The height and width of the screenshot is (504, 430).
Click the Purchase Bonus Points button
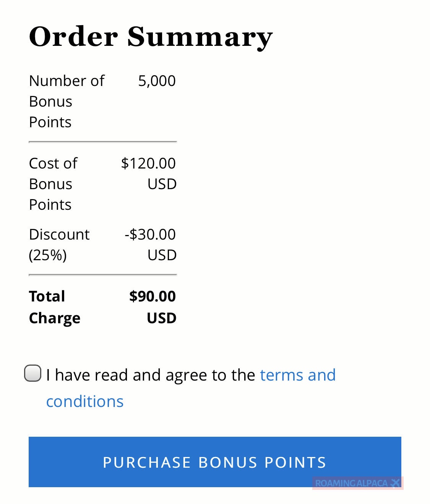pyautogui.click(x=214, y=462)
